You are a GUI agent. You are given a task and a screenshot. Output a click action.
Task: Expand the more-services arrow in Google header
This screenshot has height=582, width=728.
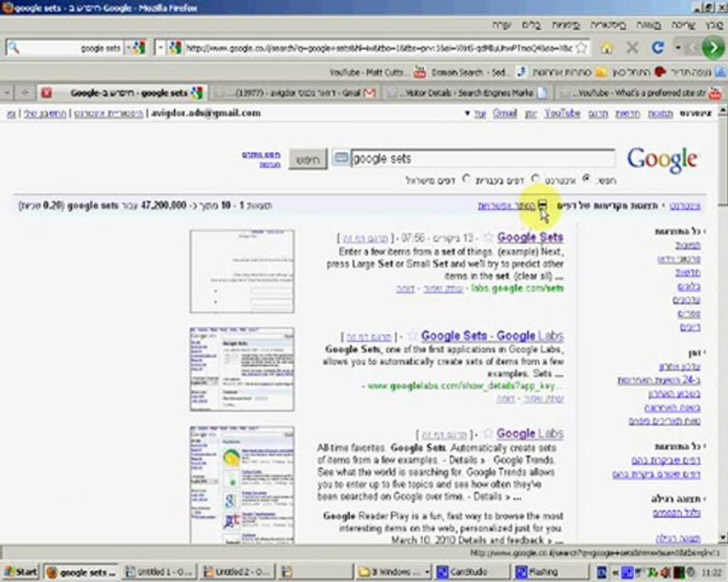pos(467,113)
